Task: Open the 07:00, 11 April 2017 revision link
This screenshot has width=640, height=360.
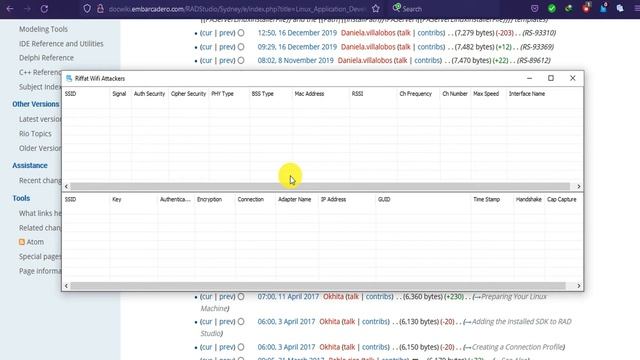Action: 288,297
